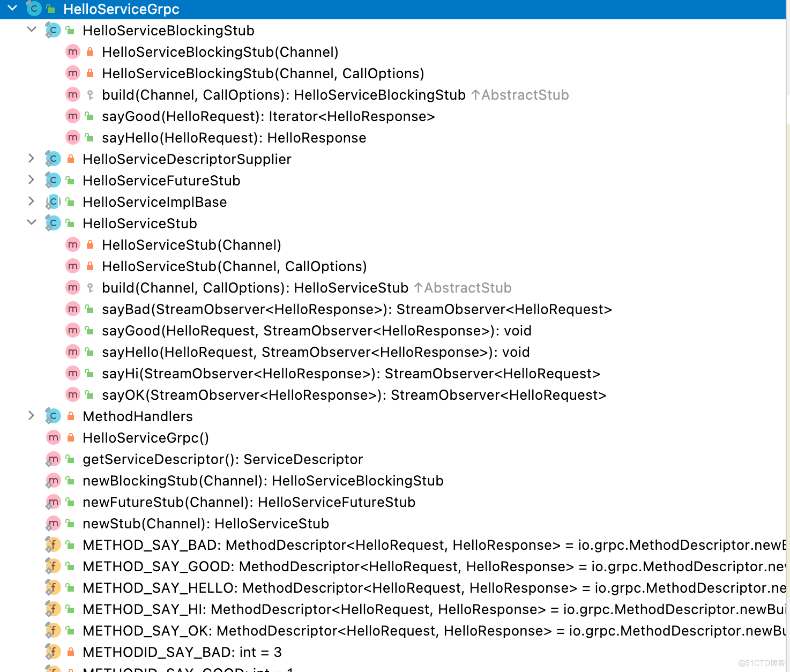Click static method icon for getServiceDescriptor()
This screenshot has height=672, width=790.
pos(53,459)
